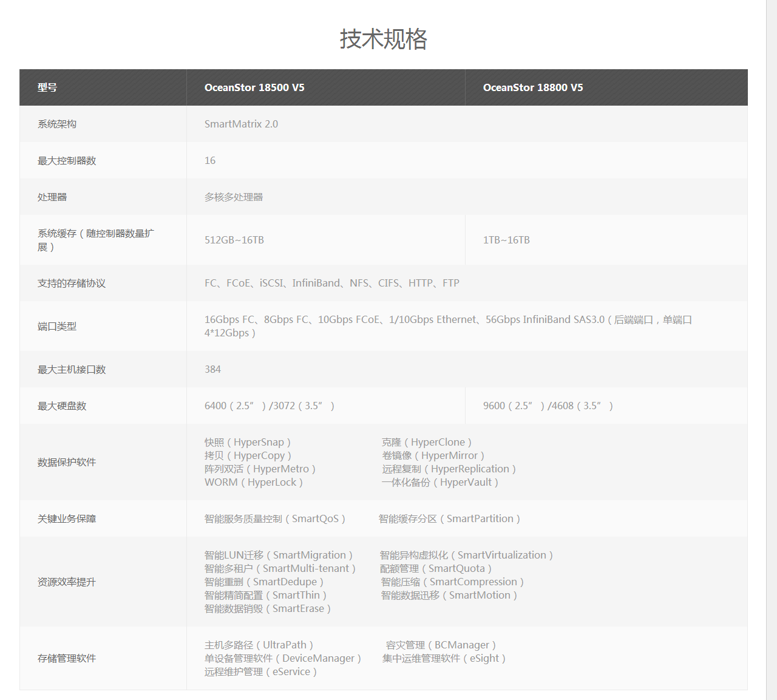This screenshot has width=777, height=700.
Task: Click 远程维护管理 (eService) entry
Action: point(260,671)
